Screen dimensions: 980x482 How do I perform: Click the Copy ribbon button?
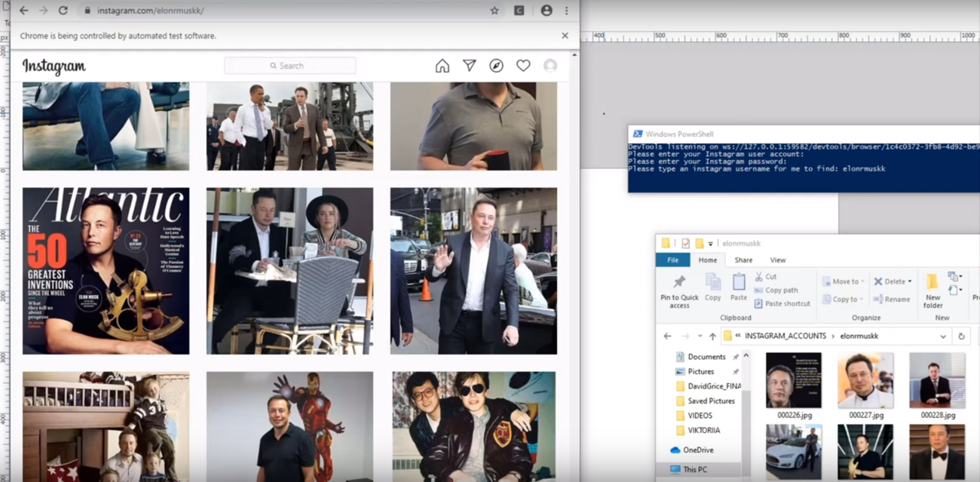point(713,287)
